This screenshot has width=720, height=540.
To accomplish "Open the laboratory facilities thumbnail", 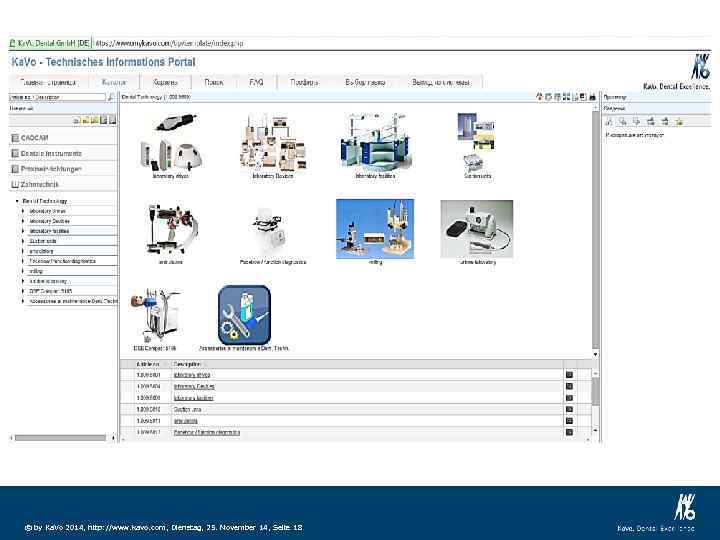I will [x=375, y=142].
